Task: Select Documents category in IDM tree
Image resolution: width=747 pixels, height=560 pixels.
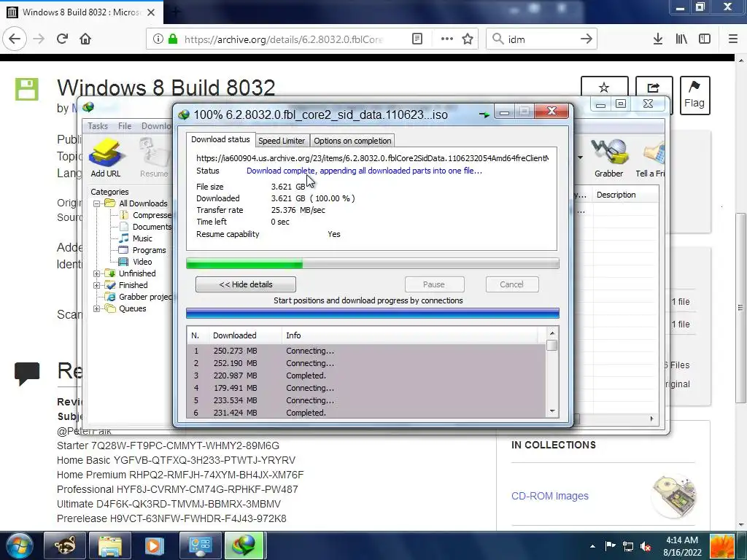Action: 152,227
